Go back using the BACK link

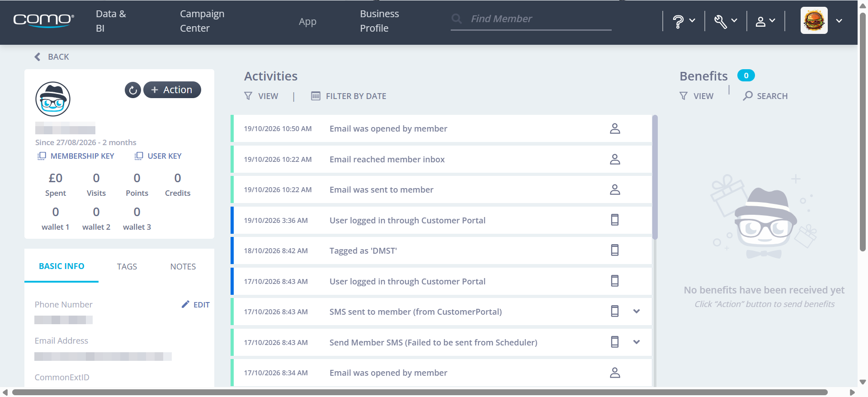coord(52,57)
